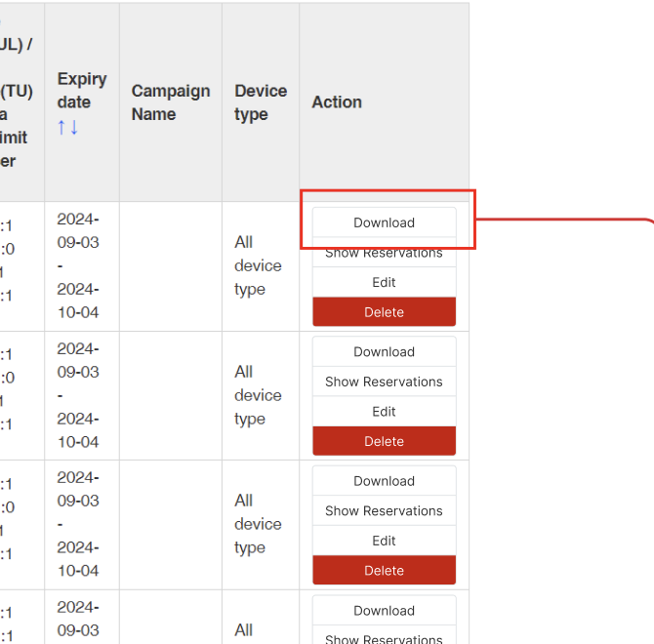The image size is (654, 644).
Task: Select the first row's expiry date cell
Action: (78, 265)
